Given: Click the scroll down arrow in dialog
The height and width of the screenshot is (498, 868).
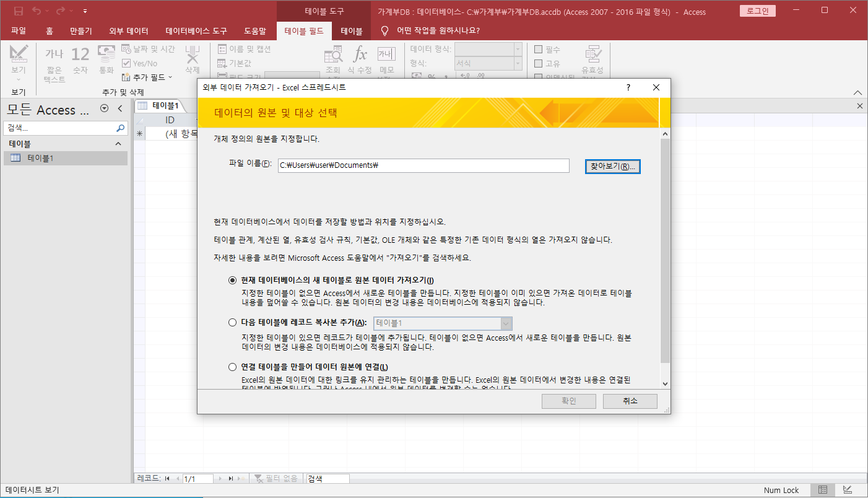Looking at the screenshot, I should (x=666, y=384).
